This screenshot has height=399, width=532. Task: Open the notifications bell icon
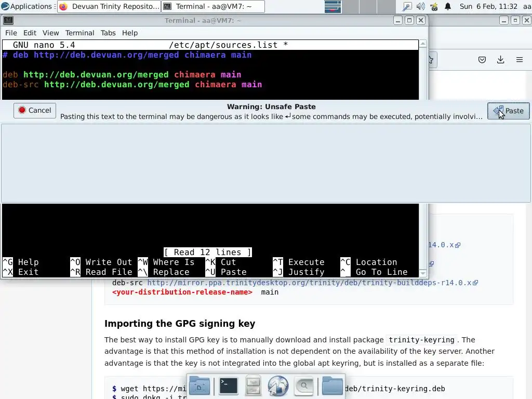[x=448, y=6]
